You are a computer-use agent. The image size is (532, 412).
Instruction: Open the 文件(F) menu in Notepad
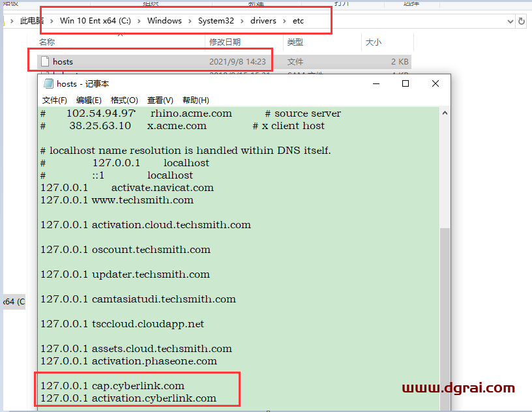[x=55, y=100]
